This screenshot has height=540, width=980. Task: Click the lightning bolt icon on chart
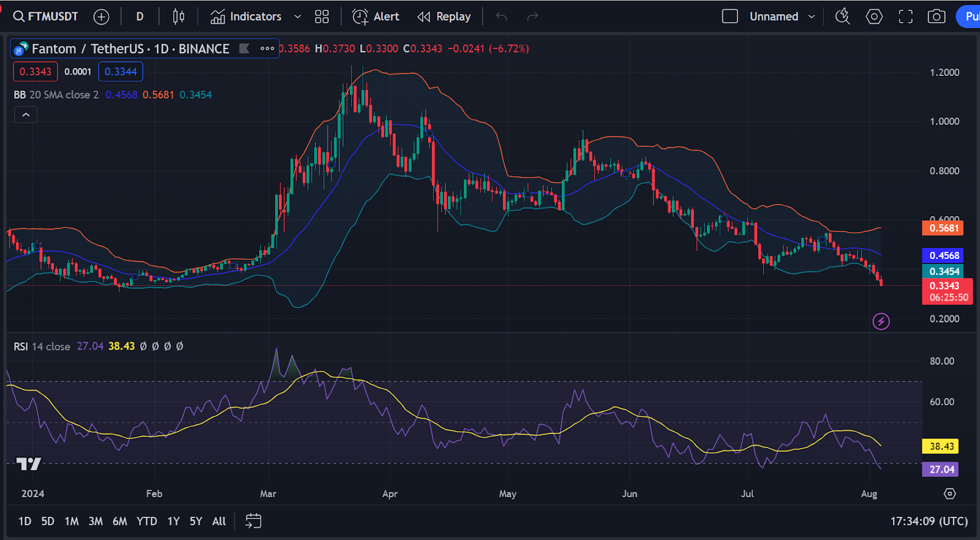(881, 321)
